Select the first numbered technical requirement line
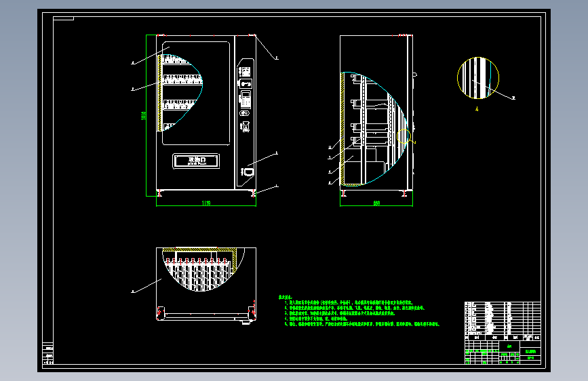The height and width of the screenshot is (381, 588). tap(349, 302)
